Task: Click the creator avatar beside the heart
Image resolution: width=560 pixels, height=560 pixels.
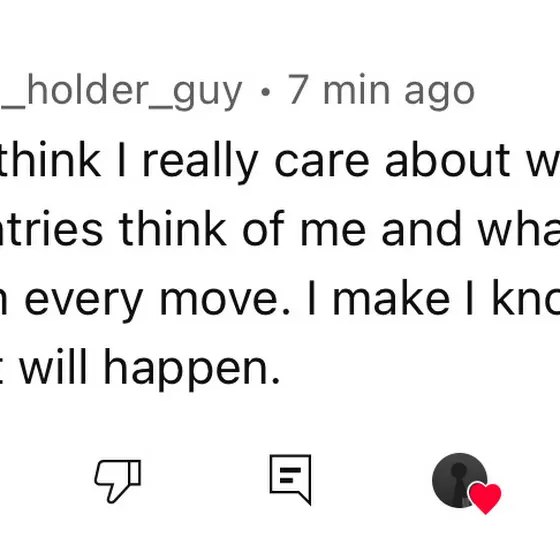Action: [x=459, y=480]
